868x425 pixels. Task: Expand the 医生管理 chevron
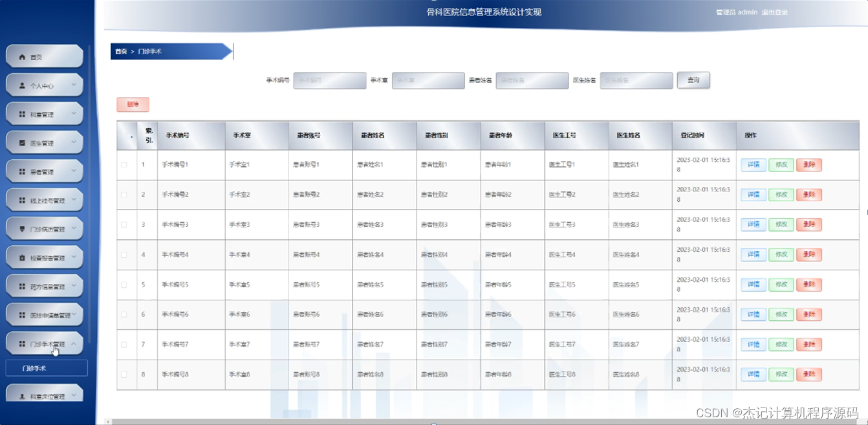click(74, 142)
